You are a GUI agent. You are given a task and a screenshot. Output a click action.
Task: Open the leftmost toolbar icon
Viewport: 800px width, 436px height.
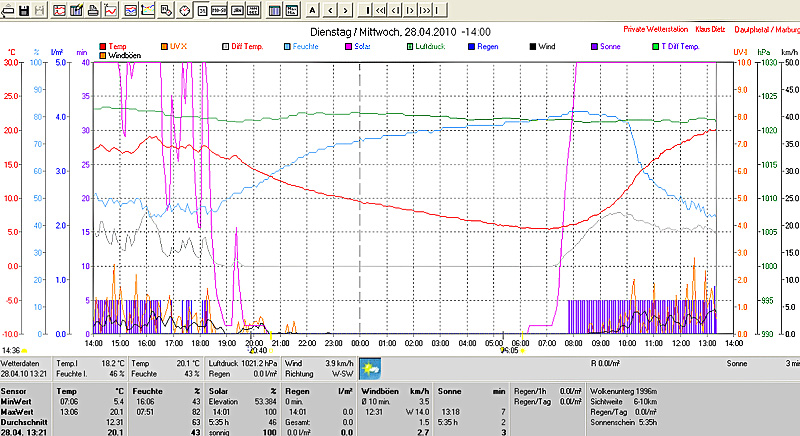tap(6, 10)
